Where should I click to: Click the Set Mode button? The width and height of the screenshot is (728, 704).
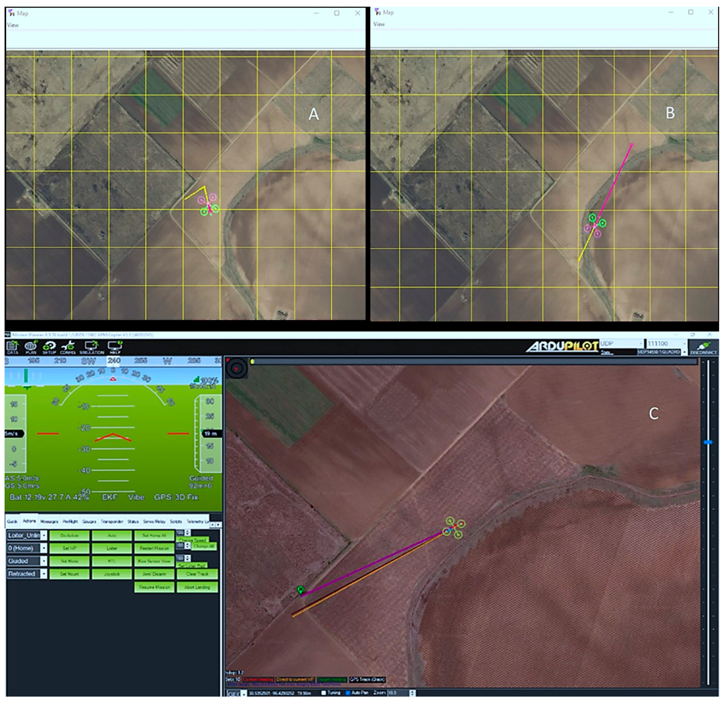click(70, 561)
